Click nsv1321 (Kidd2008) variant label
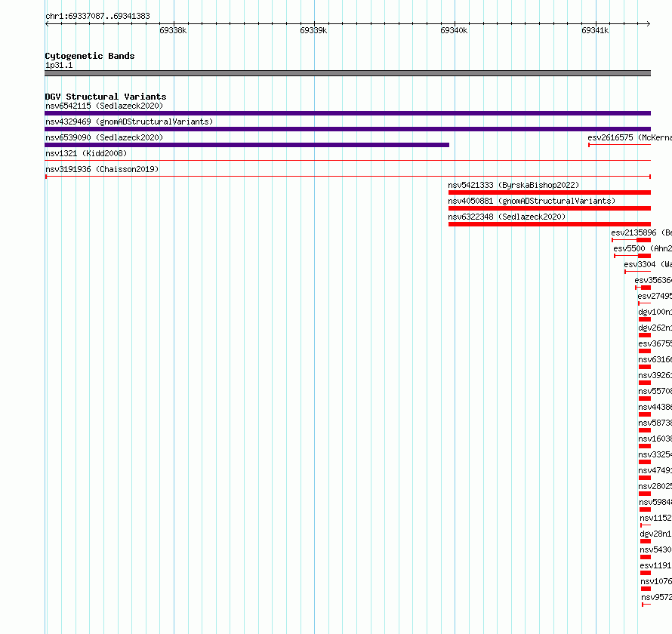Viewport: 672px width, 634px height. pyautogui.click(x=86, y=153)
